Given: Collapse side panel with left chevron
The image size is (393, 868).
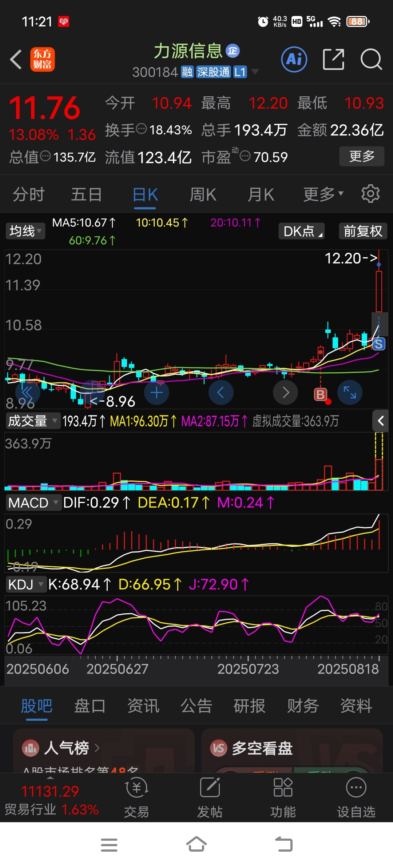Looking at the screenshot, I should click(x=381, y=421).
